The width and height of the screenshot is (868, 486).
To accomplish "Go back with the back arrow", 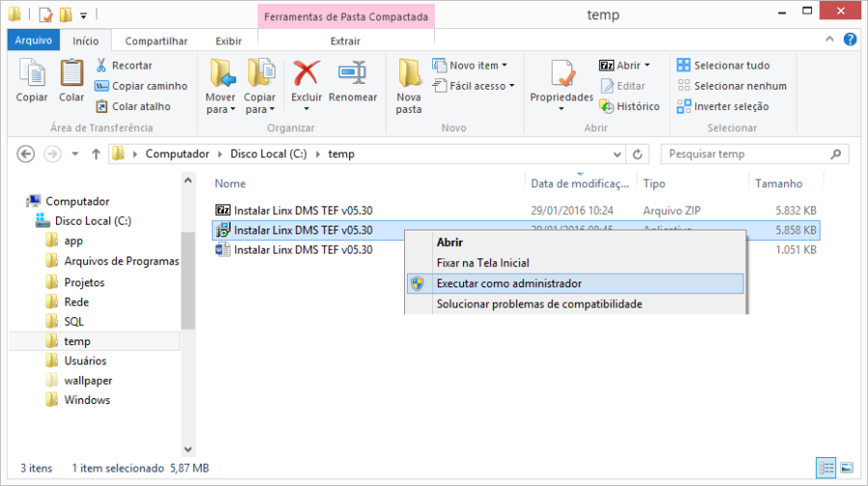I will tap(25, 154).
